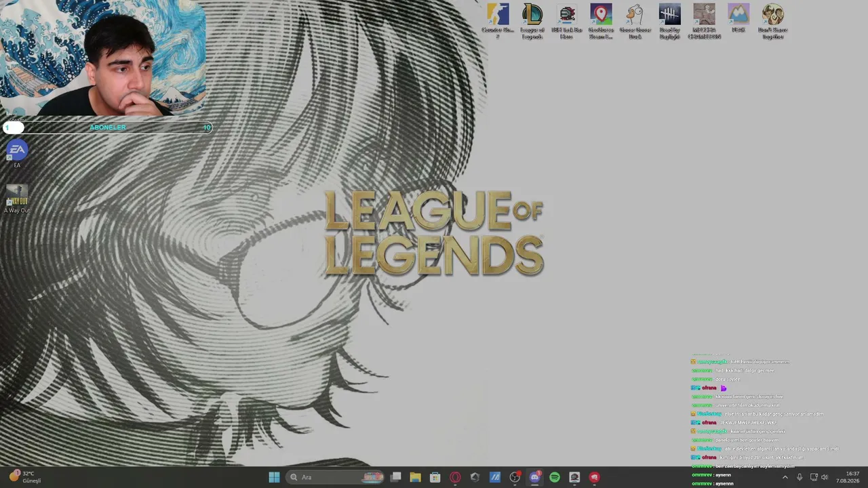Screen dimensions: 868x488
Task: Open Microsoft Store from the taskbar
Action: 435,477
